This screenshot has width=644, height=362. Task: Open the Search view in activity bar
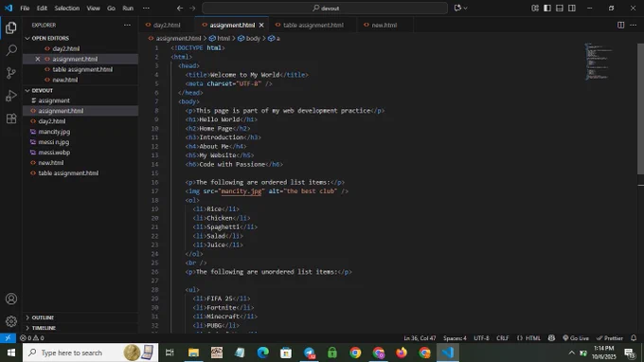point(11,50)
